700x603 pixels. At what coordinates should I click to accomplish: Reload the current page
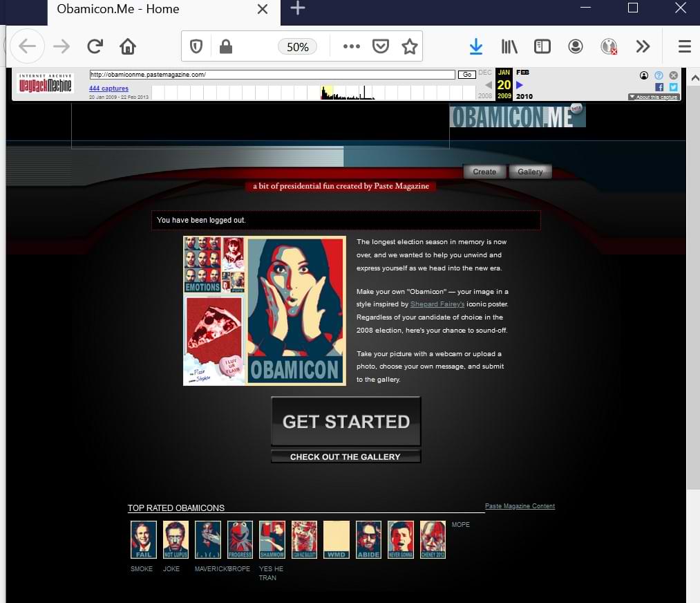tap(95, 46)
